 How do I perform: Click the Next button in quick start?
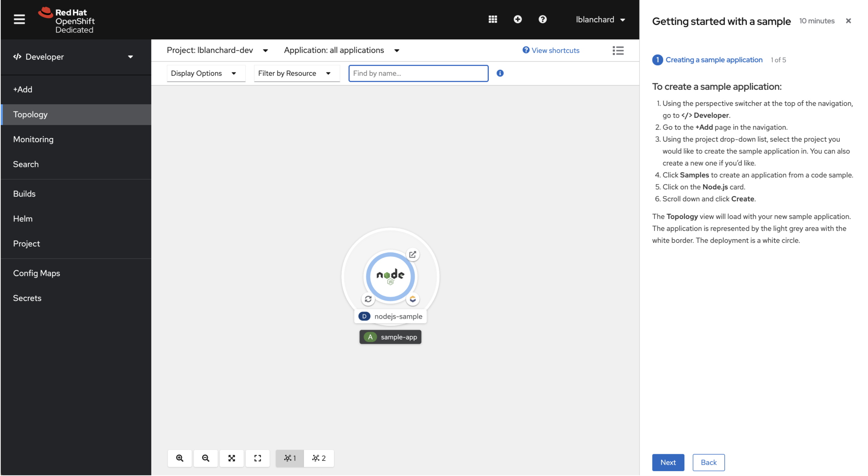(x=668, y=462)
